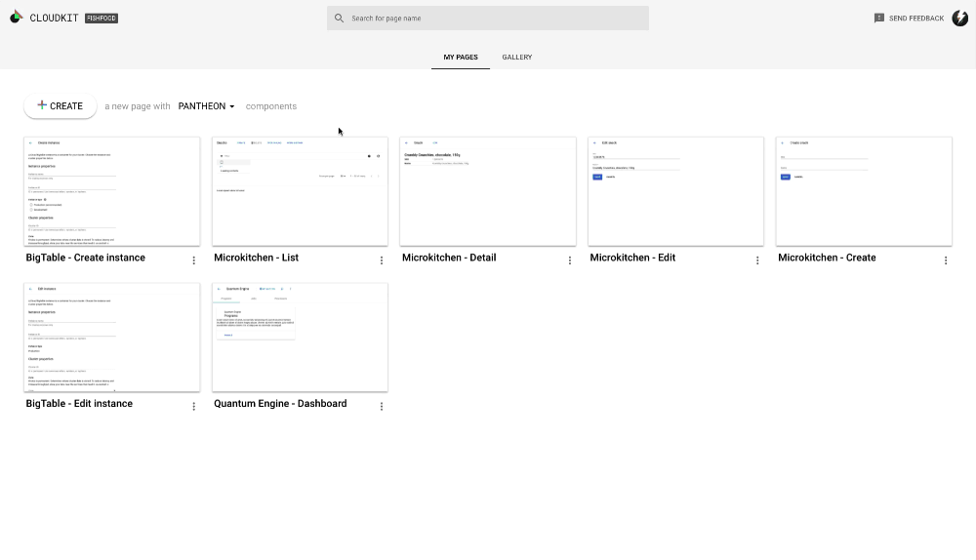Open options menu for Microkitchen - Edit
The height and width of the screenshot is (560, 976).
click(757, 260)
